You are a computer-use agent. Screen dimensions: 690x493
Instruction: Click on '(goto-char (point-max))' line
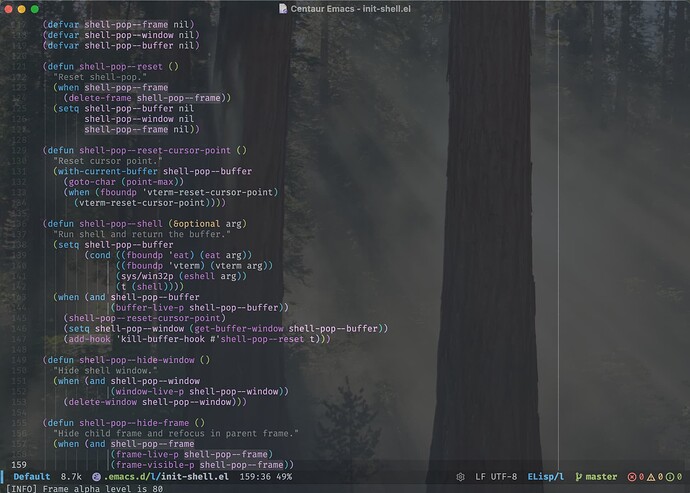pyautogui.click(x=124, y=182)
